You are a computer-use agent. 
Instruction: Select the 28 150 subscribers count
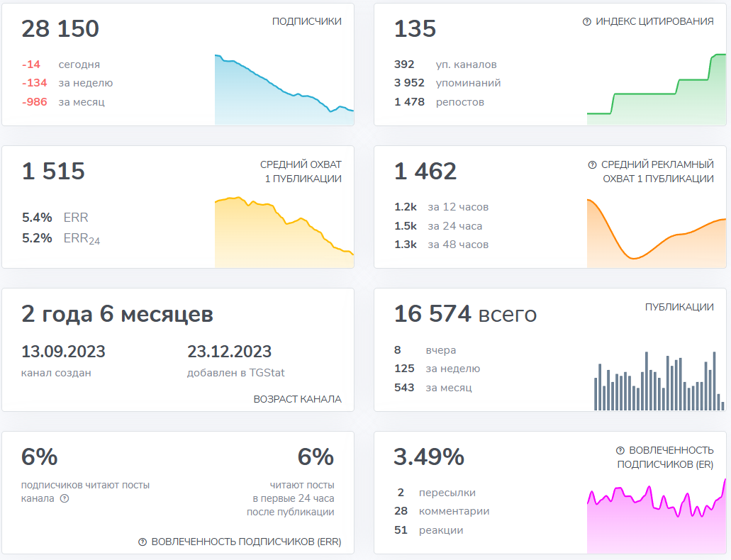click(x=60, y=29)
